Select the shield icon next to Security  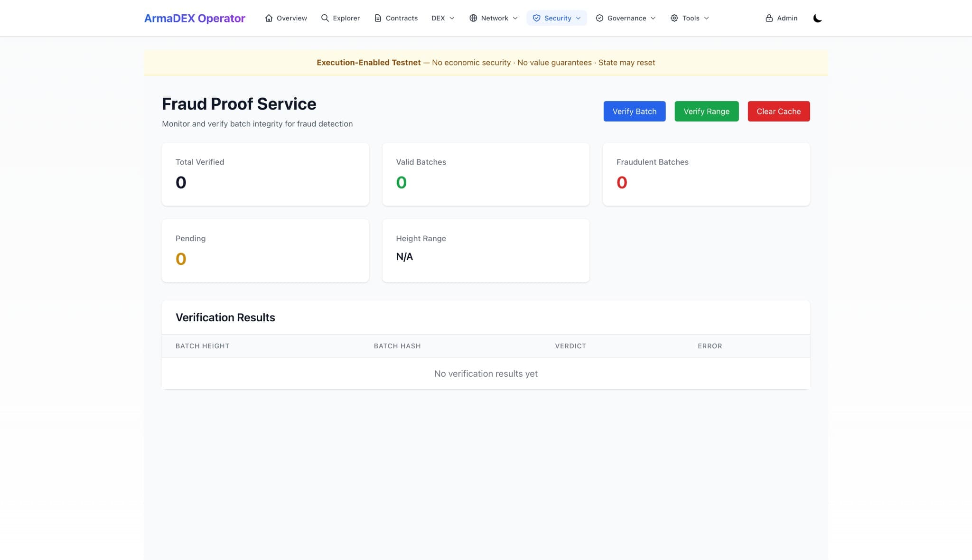537,18
